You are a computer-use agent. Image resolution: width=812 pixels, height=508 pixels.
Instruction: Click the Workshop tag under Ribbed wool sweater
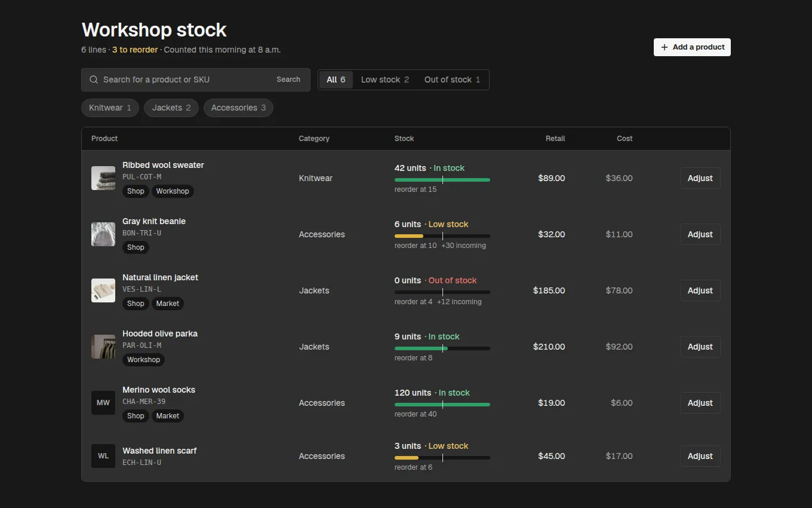coord(173,191)
